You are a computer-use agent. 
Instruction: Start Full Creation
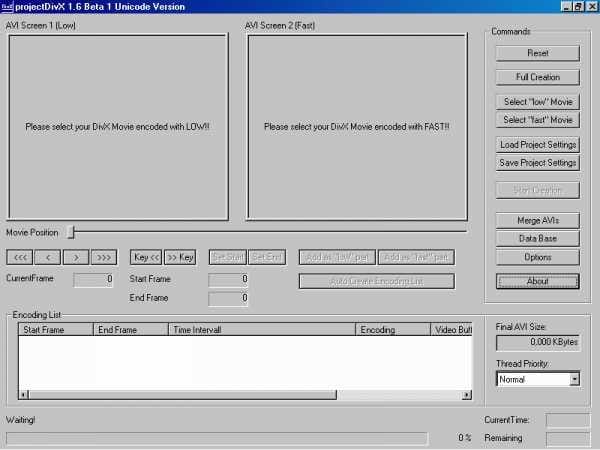point(538,77)
